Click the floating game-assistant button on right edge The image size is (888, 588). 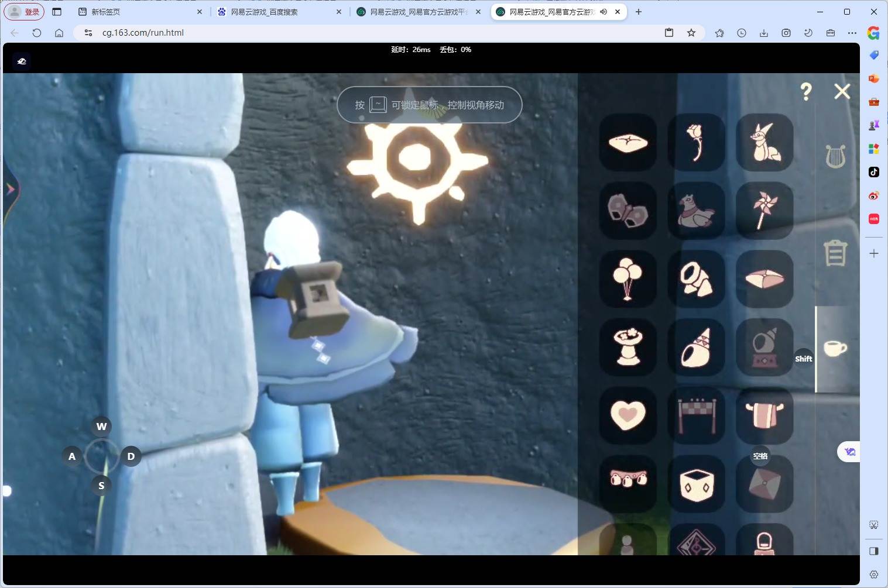[x=849, y=452]
